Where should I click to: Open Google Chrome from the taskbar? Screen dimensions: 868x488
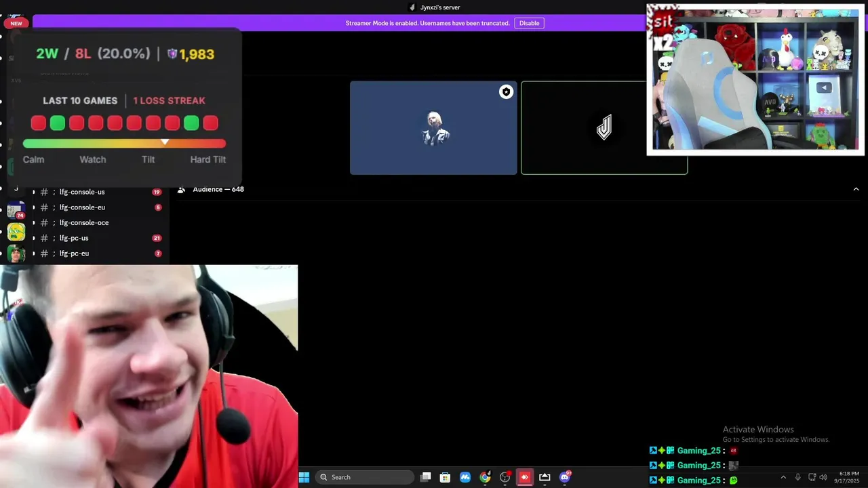pyautogui.click(x=485, y=477)
